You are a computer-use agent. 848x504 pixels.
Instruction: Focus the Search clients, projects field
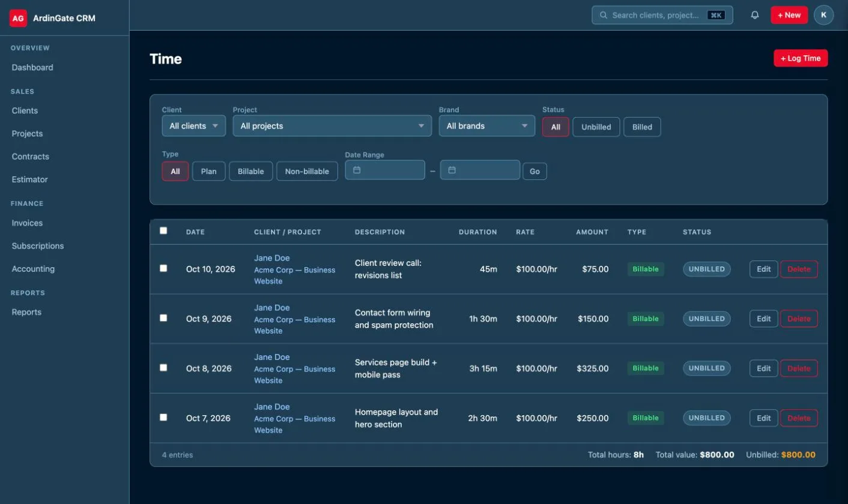click(662, 15)
